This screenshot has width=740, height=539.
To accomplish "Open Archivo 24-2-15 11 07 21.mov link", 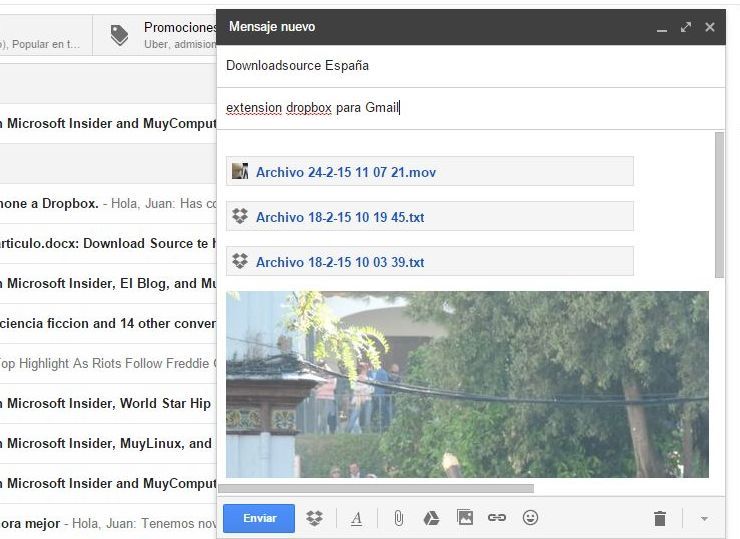I will pyautogui.click(x=346, y=172).
